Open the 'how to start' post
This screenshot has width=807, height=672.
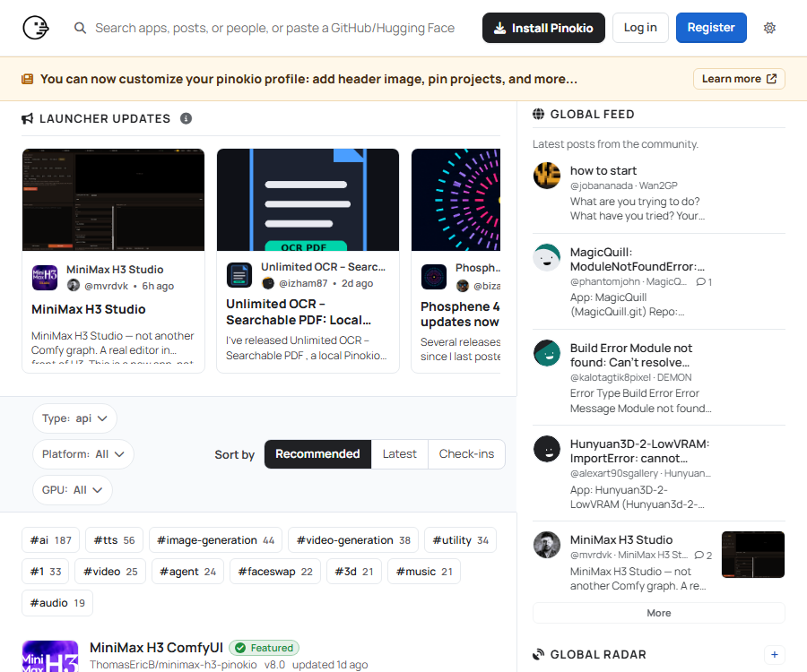coord(603,171)
